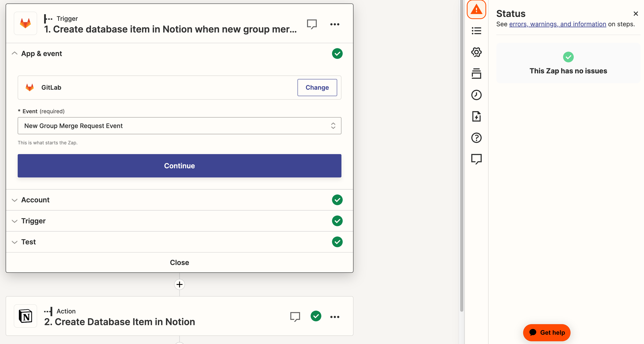The image size is (644, 344).
Task: Open more options for Trigger step
Action: click(335, 24)
